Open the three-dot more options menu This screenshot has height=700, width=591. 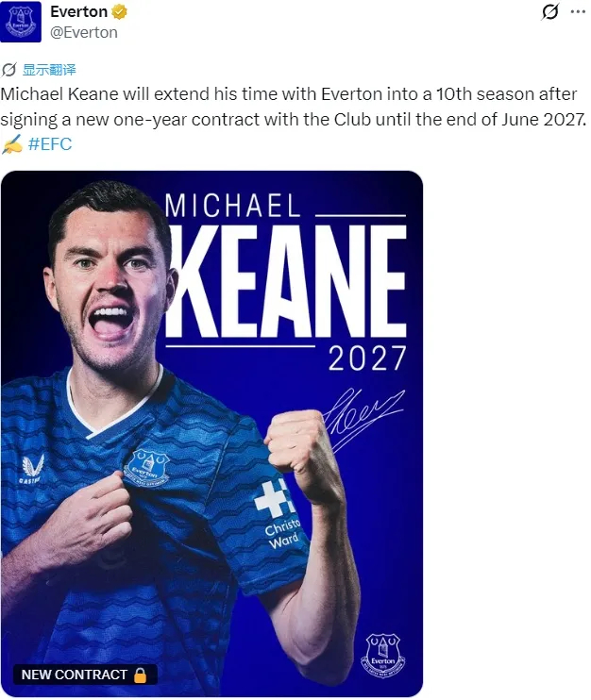click(x=577, y=12)
